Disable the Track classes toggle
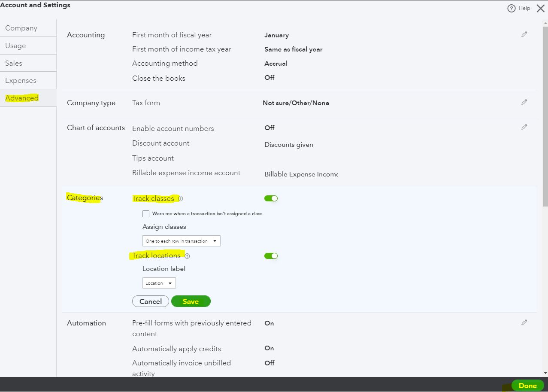This screenshot has height=392, width=548. [x=271, y=198]
